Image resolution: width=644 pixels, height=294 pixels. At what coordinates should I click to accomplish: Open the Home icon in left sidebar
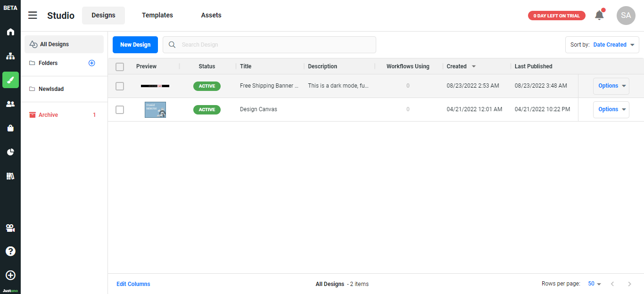click(10, 32)
